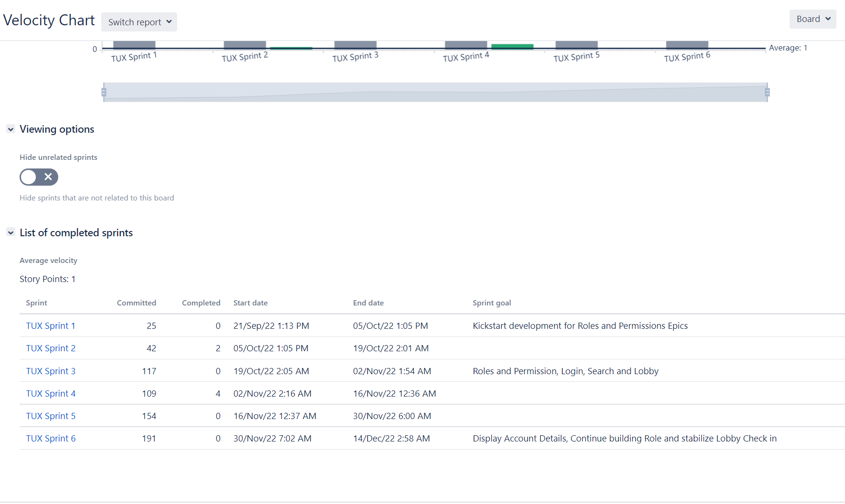Open TUX Sprint 1 link
Image resolution: width=845 pixels, height=504 pixels.
point(51,326)
